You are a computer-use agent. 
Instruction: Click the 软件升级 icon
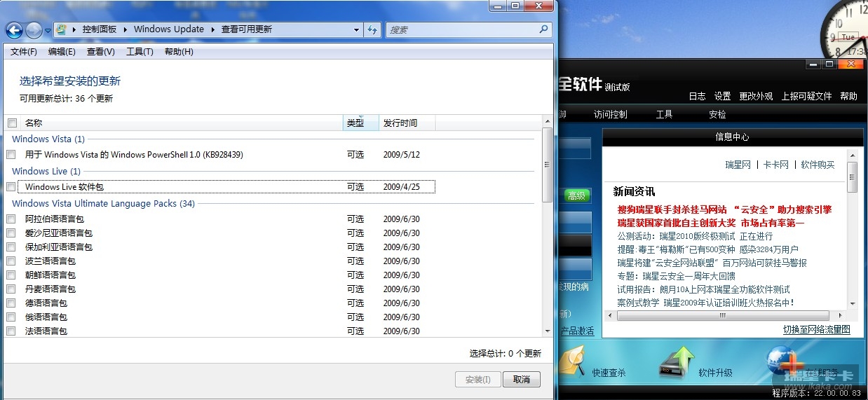tap(676, 361)
